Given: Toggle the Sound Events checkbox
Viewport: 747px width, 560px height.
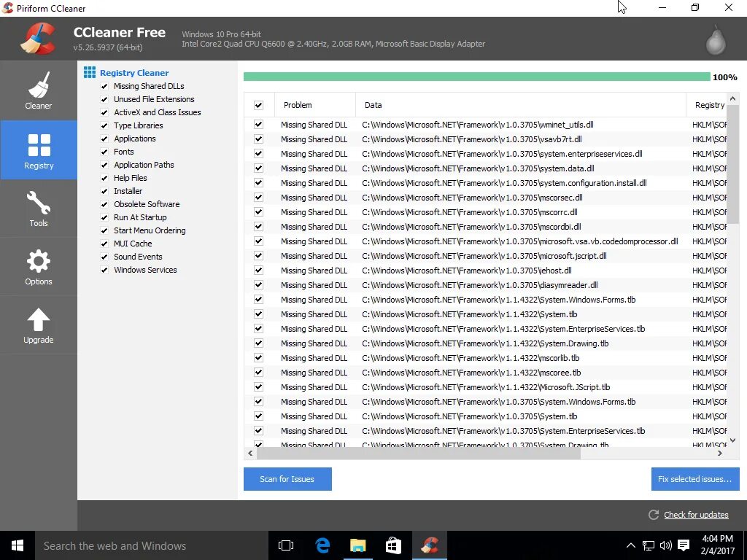Looking at the screenshot, I should [x=104, y=257].
